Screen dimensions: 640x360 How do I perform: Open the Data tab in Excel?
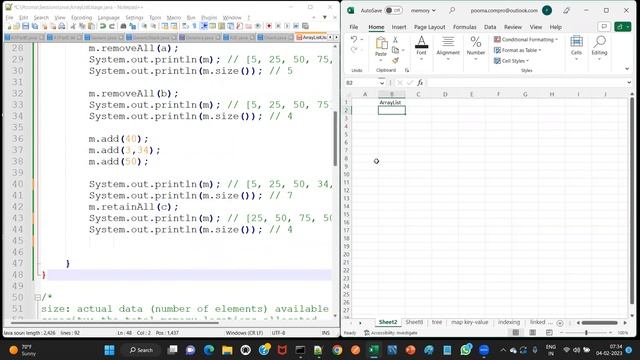(x=490, y=27)
